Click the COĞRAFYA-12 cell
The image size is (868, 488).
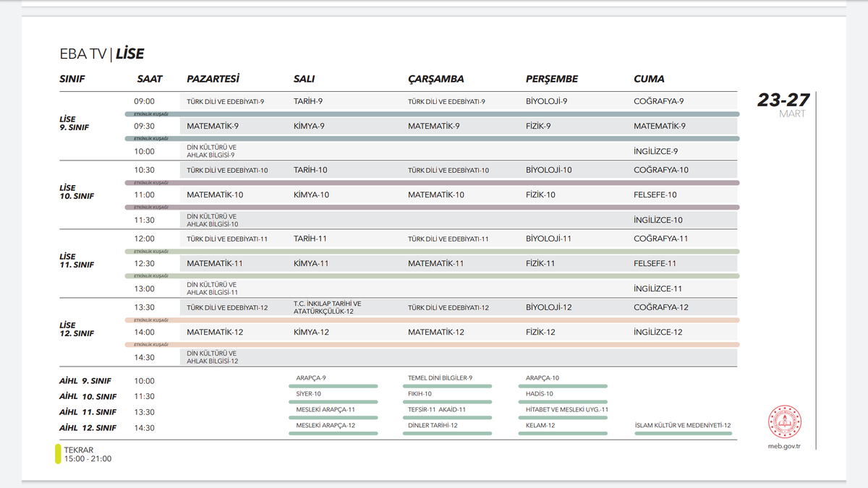(x=661, y=307)
